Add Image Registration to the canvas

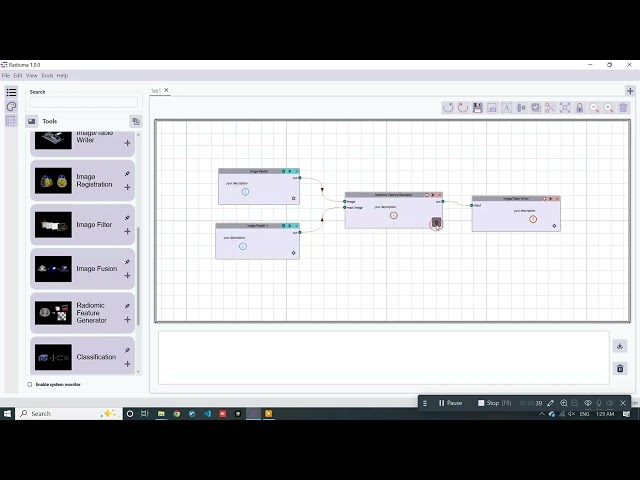[x=127, y=187]
